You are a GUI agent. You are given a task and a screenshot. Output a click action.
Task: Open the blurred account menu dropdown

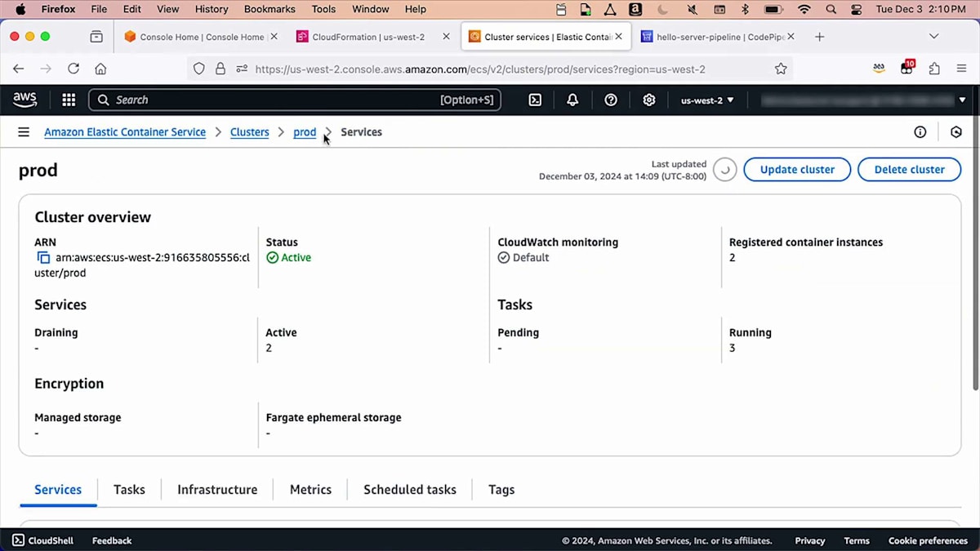864,100
